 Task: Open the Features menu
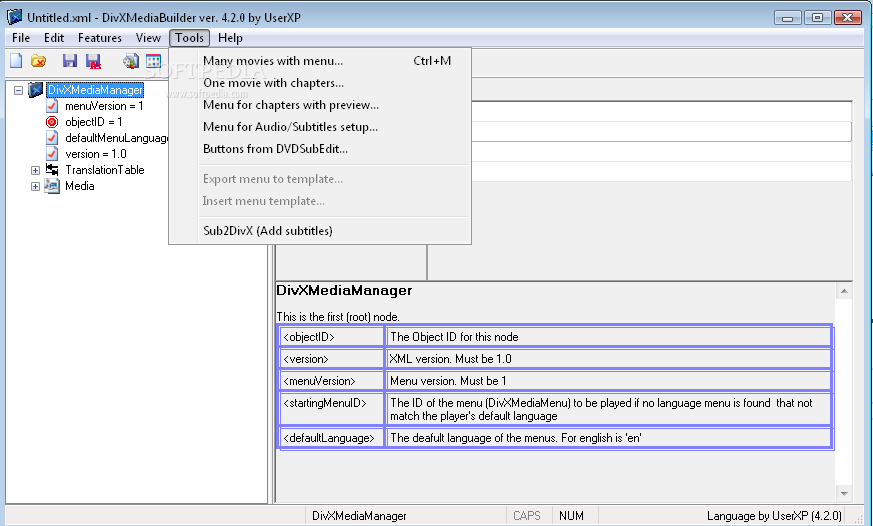click(x=100, y=38)
